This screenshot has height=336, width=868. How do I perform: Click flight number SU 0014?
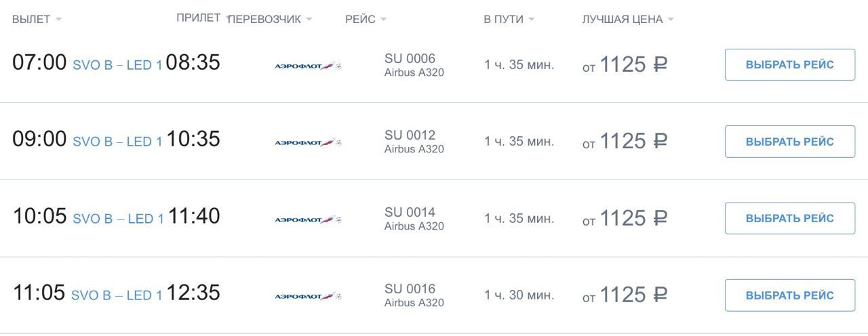tap(410, 212)
